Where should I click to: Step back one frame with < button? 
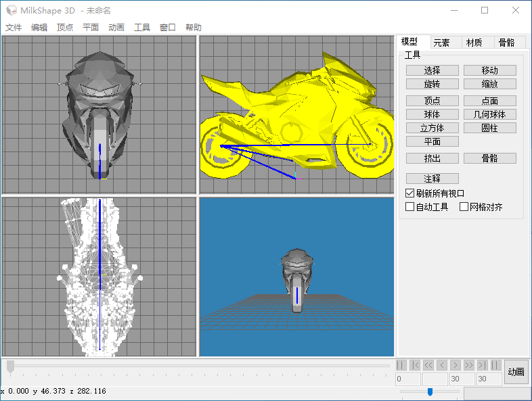pyautogui.click(x=442, y=365)
